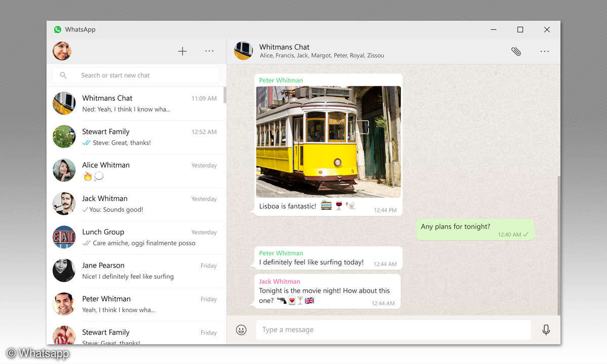Open Stewart Family chat from Friday
The image size is (607, 364).
(136, 334)
